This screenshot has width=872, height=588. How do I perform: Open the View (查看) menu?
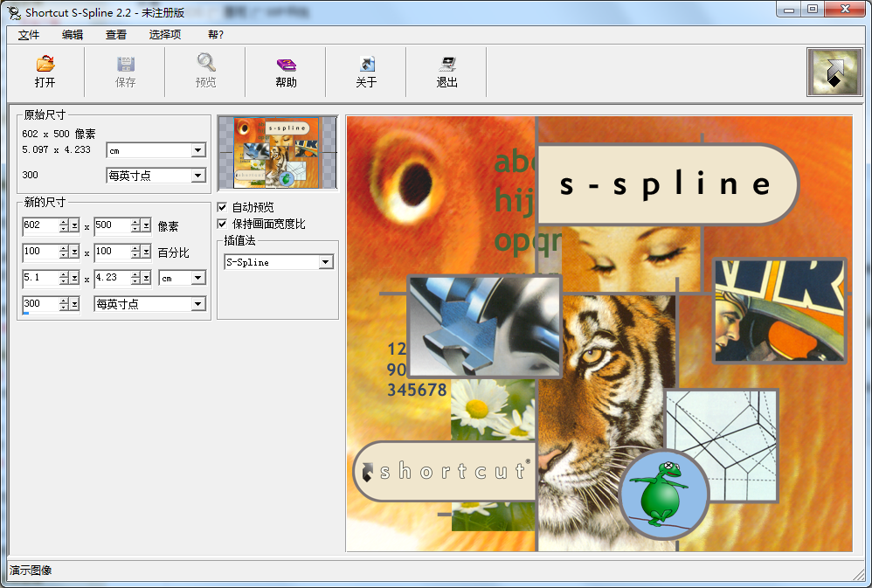(x=116, y=35)
